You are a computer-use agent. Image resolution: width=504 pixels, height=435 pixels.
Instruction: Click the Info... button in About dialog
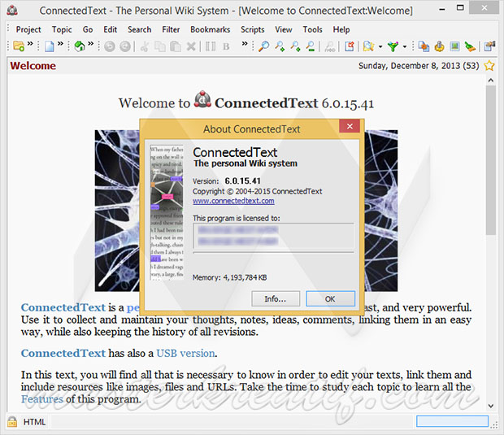(x=276, y=298)
